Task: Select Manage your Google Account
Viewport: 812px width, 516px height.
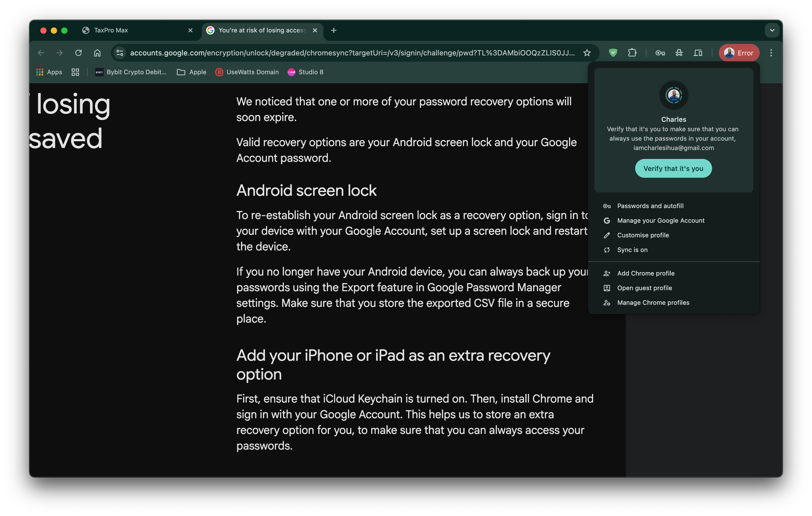Action: pos(661,220)
